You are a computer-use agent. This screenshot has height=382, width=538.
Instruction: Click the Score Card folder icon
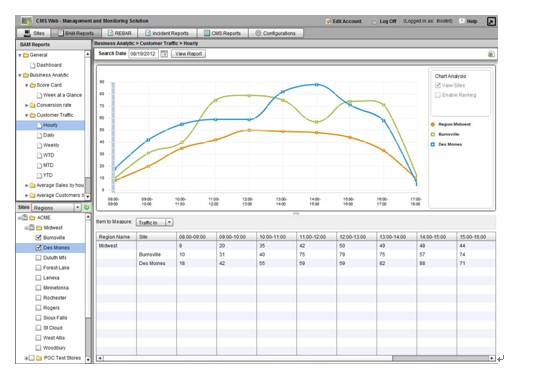tap(33, 85)
